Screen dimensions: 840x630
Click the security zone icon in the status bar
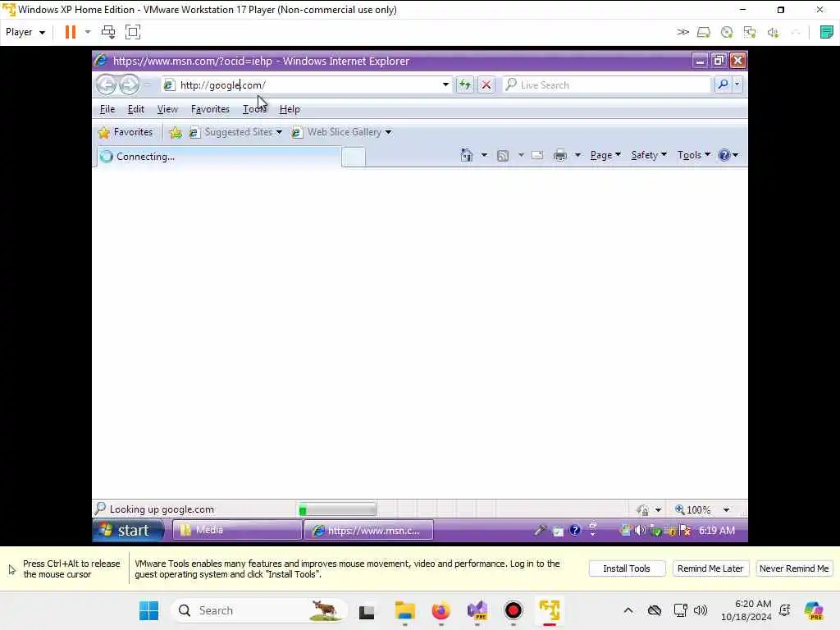[x=643, y=510]
